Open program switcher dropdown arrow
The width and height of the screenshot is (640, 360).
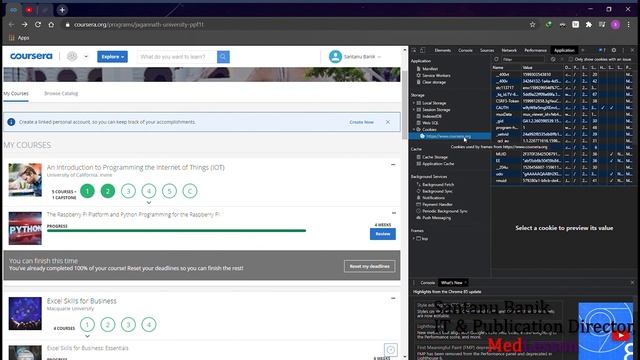click(86, 57)
